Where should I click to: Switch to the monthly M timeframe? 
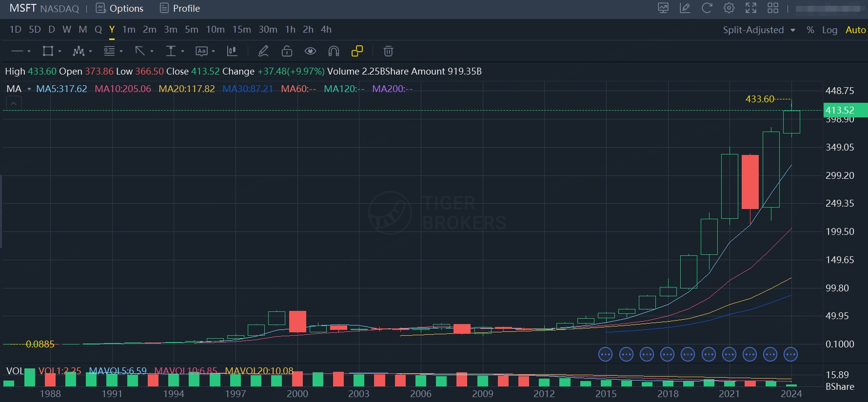tap(83, 29)
